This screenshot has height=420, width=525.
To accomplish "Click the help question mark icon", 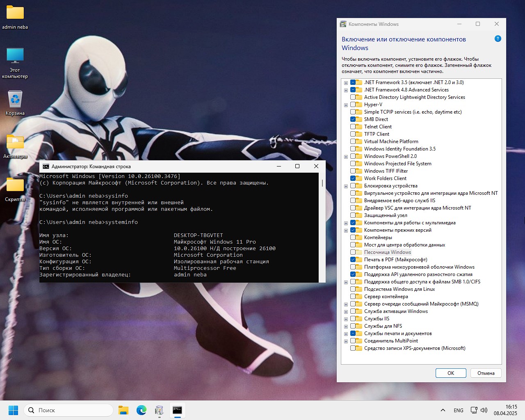I will click(498, 39).
